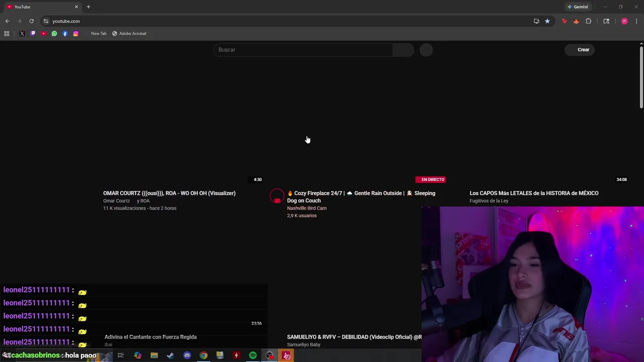Focus the Buscar search field

[x=303, y=50]
